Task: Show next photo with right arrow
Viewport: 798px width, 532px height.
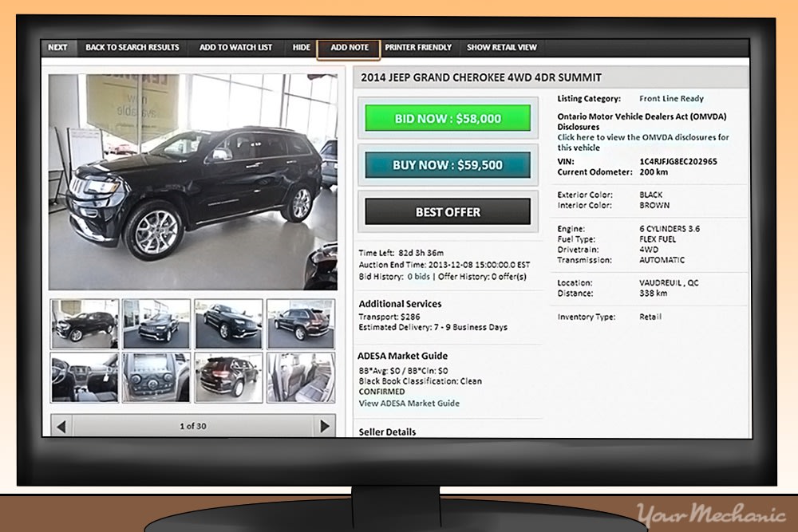Action: click(324, 426)
